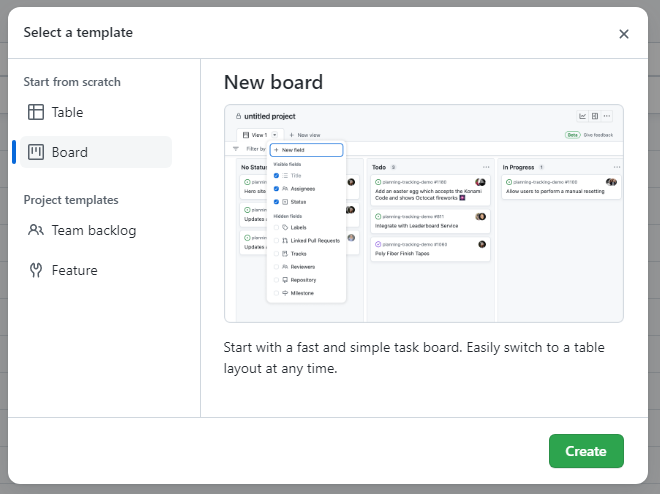Click the New view tab in preview
The width and height of the screenshot is (660, 494).
(x=305, y=134)
